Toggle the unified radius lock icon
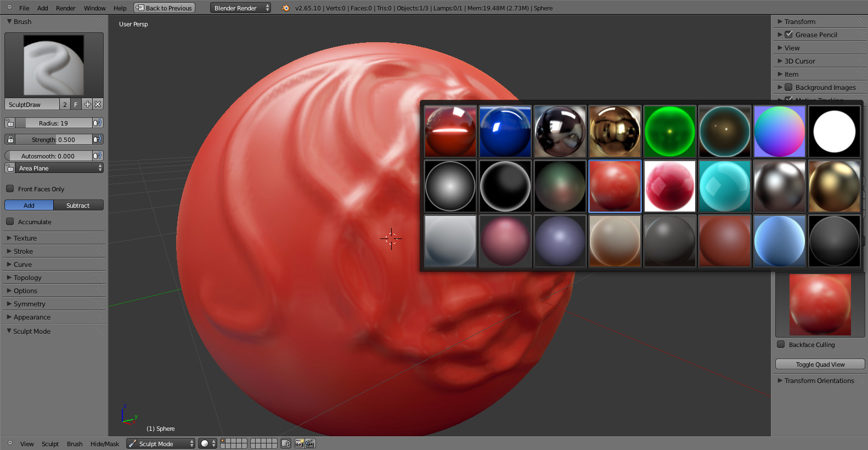The width and height of the screenshot is (868, 450). point(10,123)
